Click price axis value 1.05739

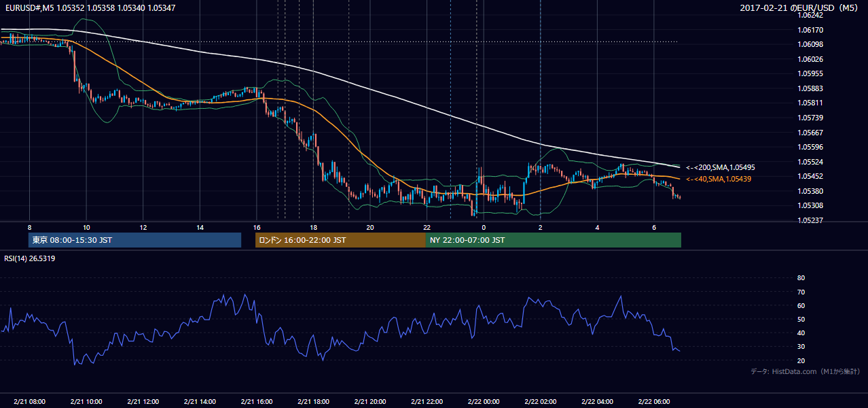click(810, 118)
